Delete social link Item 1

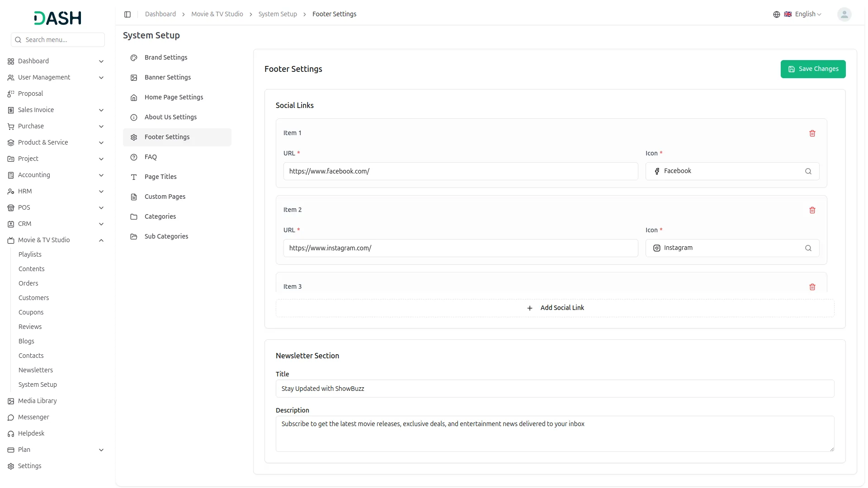click(812, 133)
